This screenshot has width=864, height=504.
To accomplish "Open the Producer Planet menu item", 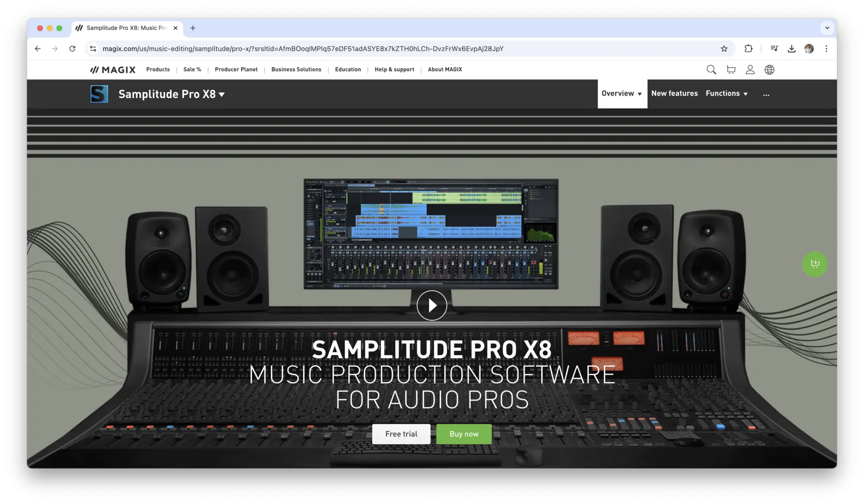I will 236,70.
